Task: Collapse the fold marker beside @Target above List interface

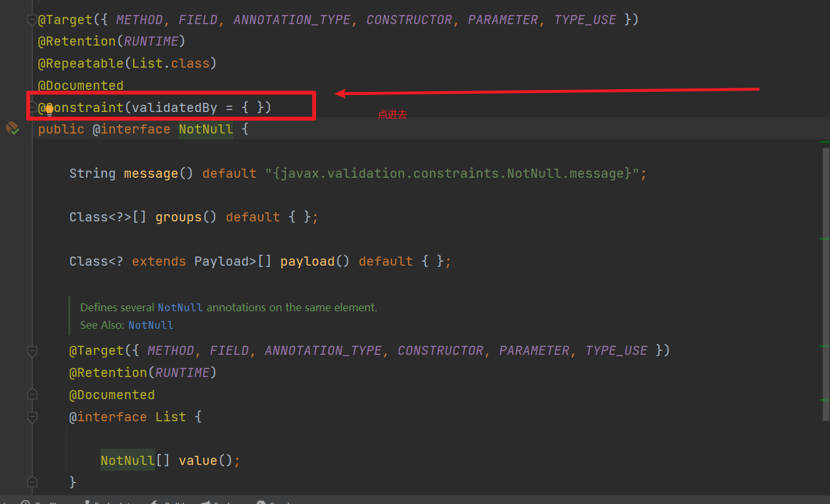Action: pyautogui.click(x=32, y=351)
